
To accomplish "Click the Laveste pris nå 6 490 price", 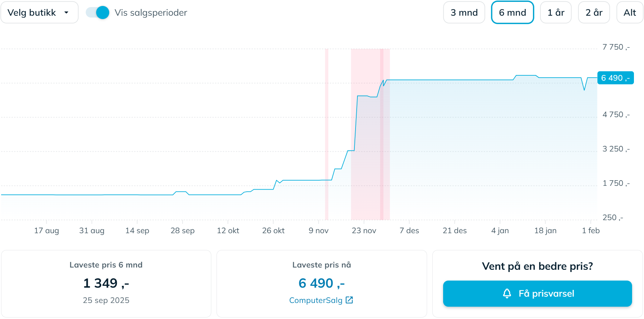I will (321, 284).
